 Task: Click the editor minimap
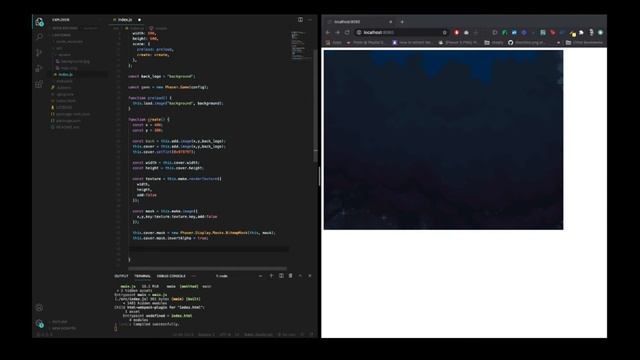[301, 46]
